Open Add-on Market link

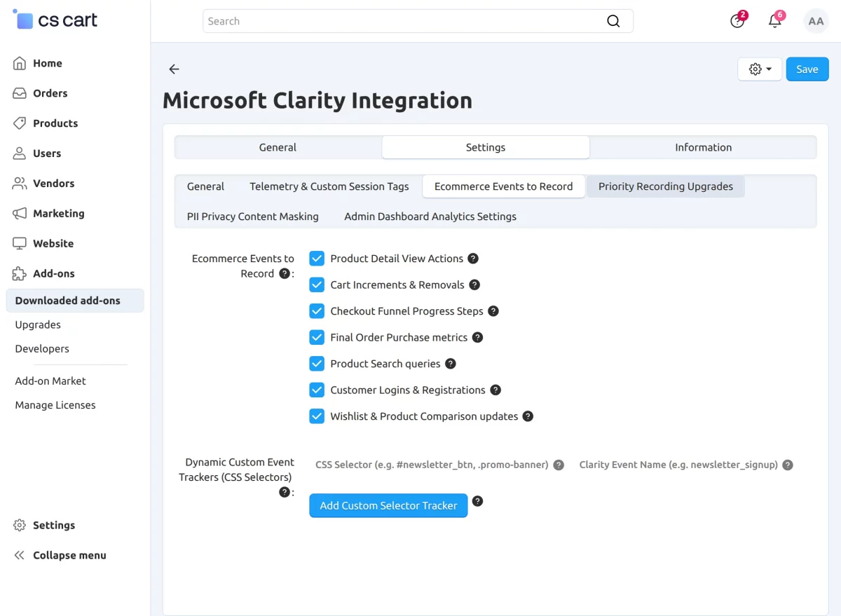50,381
